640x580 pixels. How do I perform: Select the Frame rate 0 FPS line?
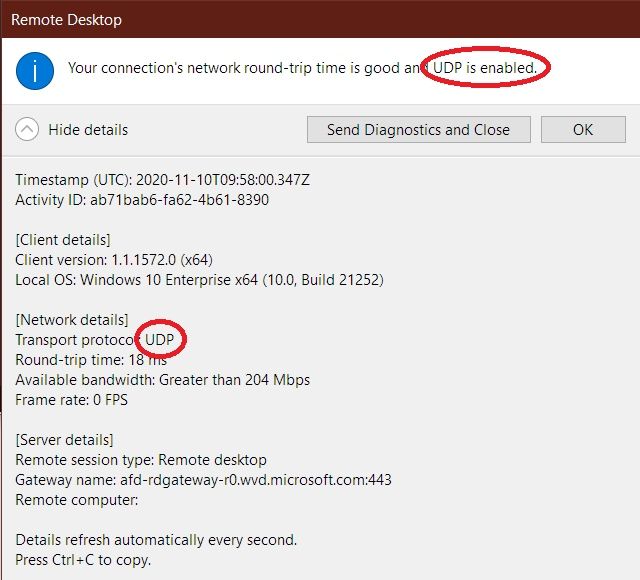(x=71, y=400)
